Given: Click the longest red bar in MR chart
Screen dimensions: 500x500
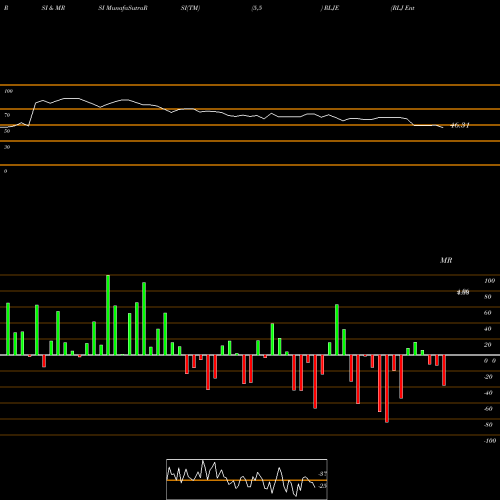Looking at the screenshot, I should (387, 389).
